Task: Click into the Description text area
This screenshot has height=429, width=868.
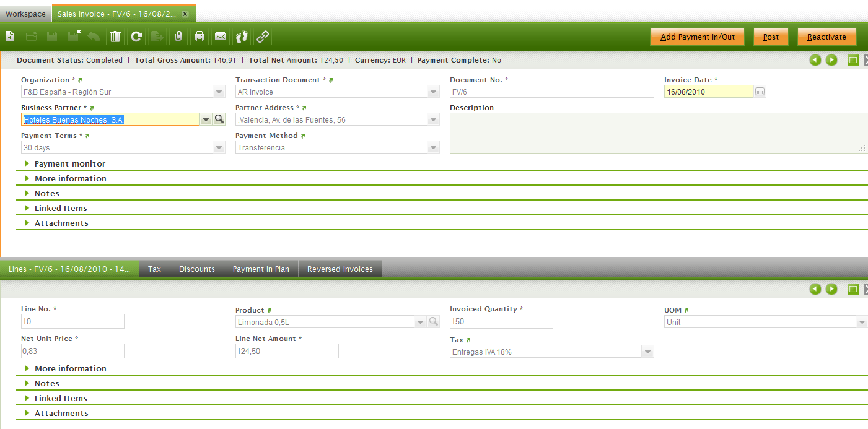Action: [657, 133]
